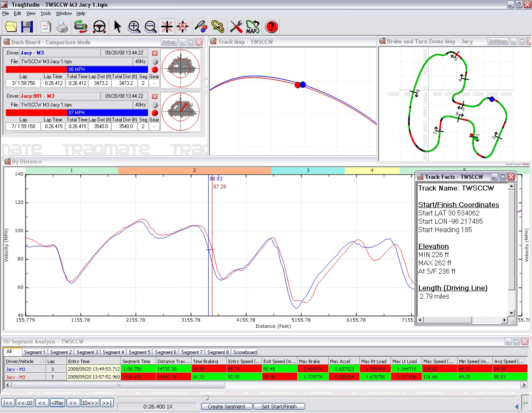This screenshot has height=413, width=532.
Task: Click the Create Segment button
Action: point(227,406)
